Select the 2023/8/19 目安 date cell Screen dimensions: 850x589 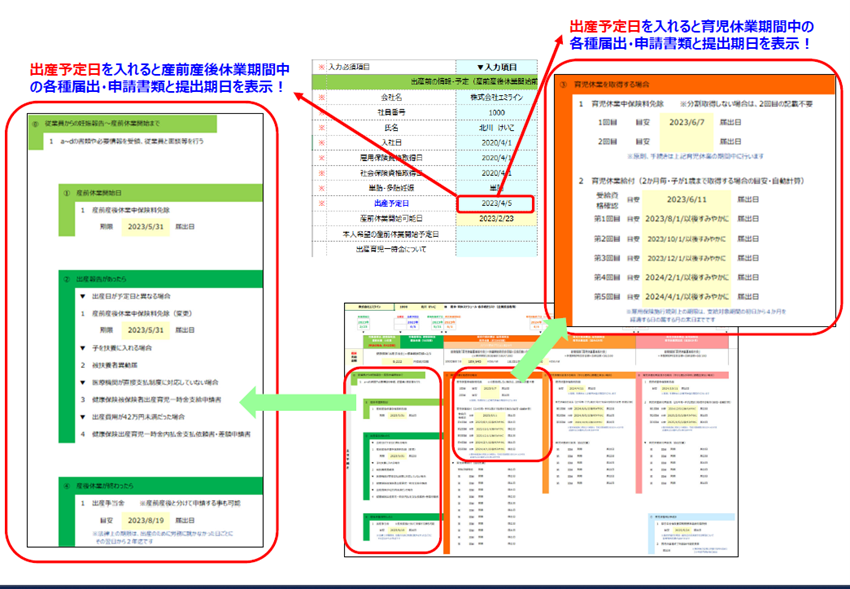(145, 520)
